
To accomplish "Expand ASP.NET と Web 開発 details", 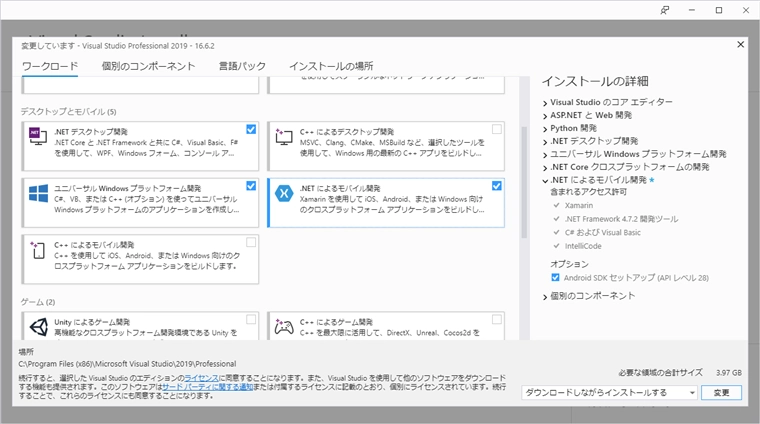I will pyautogui.click(x=545, y=116).
